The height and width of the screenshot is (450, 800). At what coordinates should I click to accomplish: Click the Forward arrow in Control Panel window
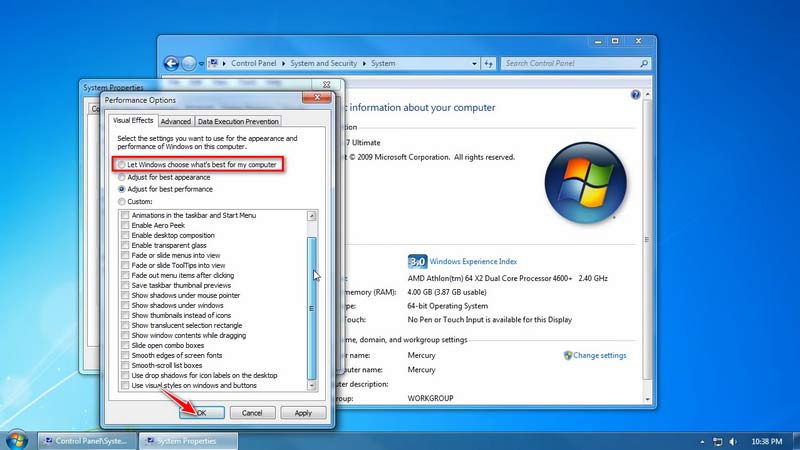pos(189,63)
